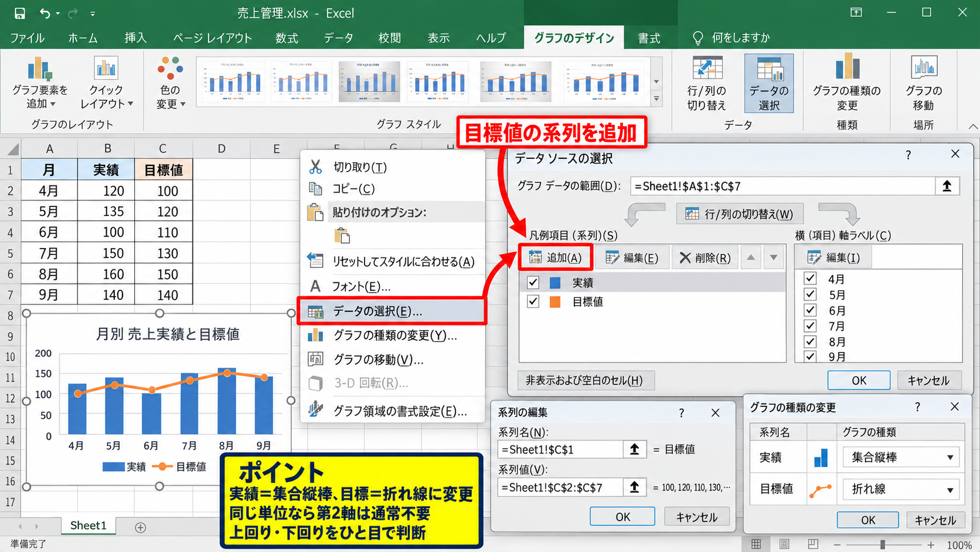Uncheck the 実績 series checkbox
Screen dimensions: 980x552
[x=533, y=283]
